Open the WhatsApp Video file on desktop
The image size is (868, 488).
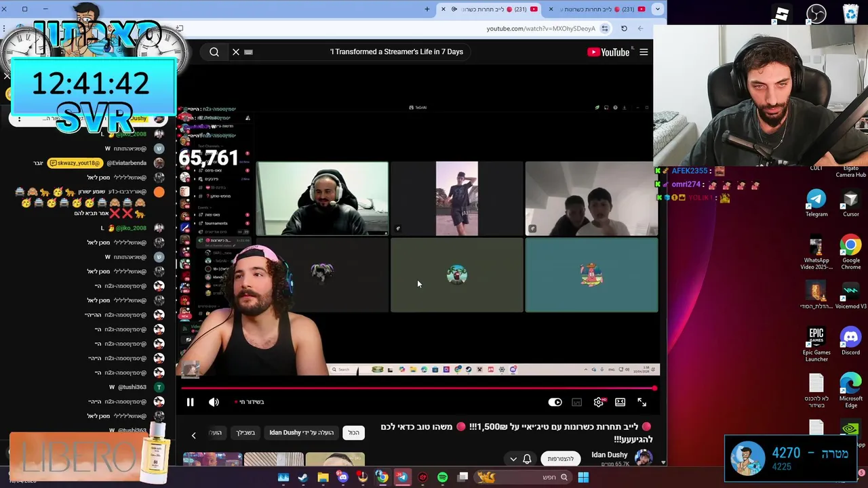coord(816,253)
